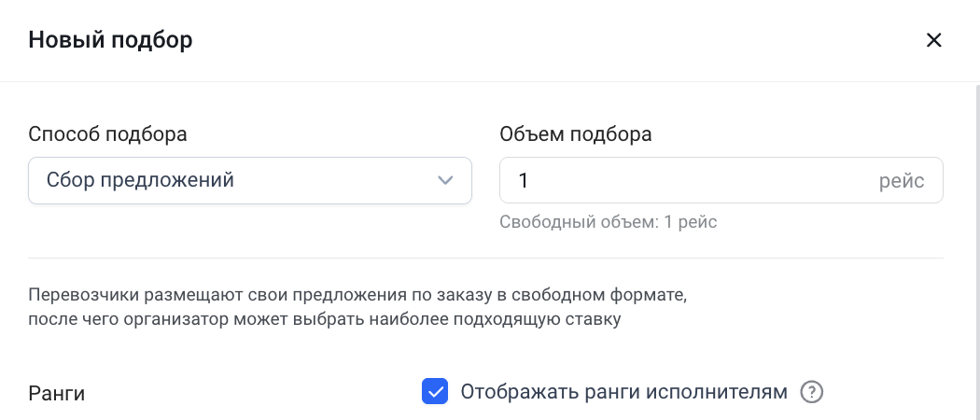Click the Новый подбор dialog title
980x420 pixels.
coord(111,41)
